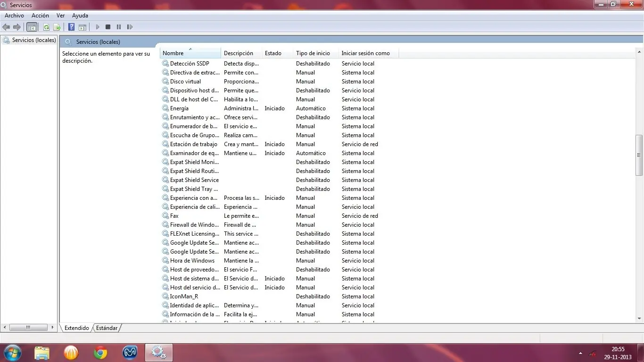The height and width of the screenshot is (362, 644).
Task: Click the Forward arrow toolbar icon
Action: [x=17, y=27]
